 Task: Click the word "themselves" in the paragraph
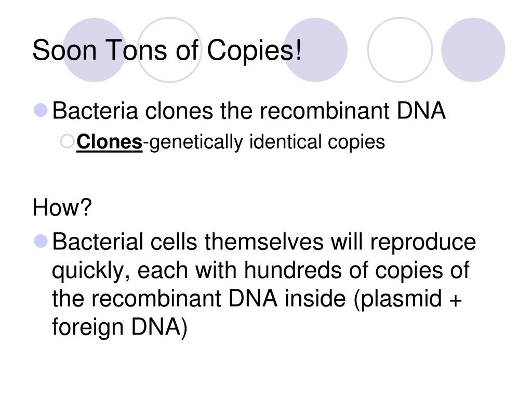click(x=264, y=242)
